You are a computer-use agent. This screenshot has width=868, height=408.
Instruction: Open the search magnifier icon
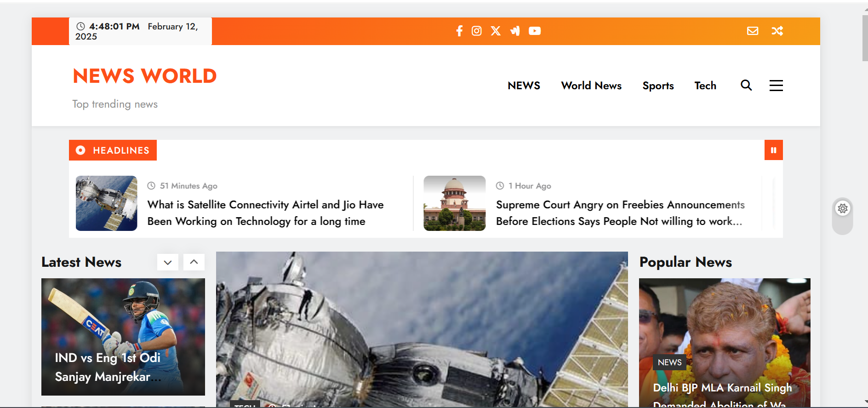(746, 85)
